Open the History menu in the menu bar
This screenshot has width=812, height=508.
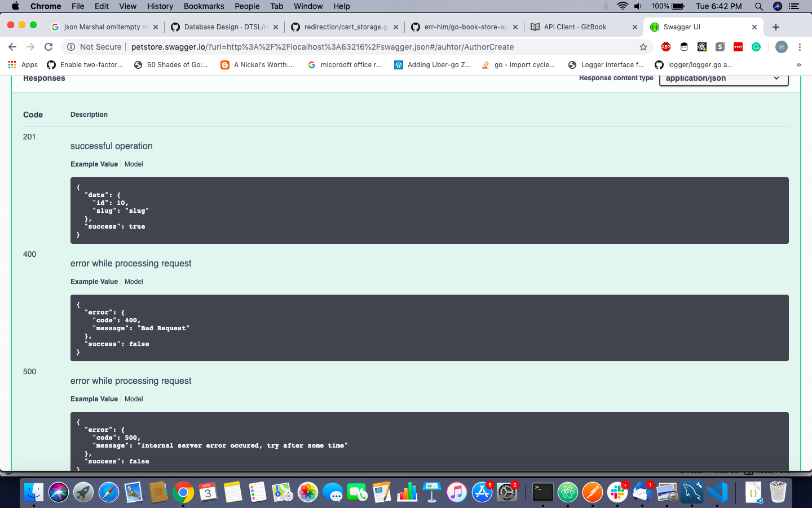pyautogui.click(x=160, y=6)
